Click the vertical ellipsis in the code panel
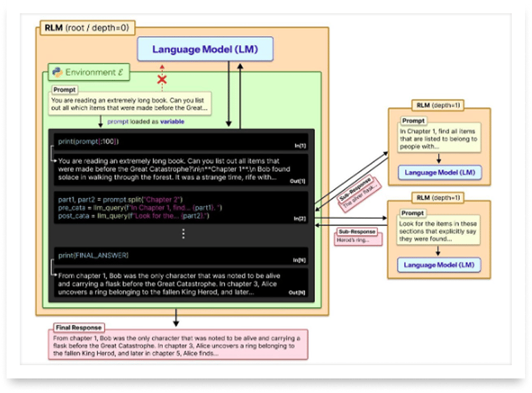 pos(184,234)
